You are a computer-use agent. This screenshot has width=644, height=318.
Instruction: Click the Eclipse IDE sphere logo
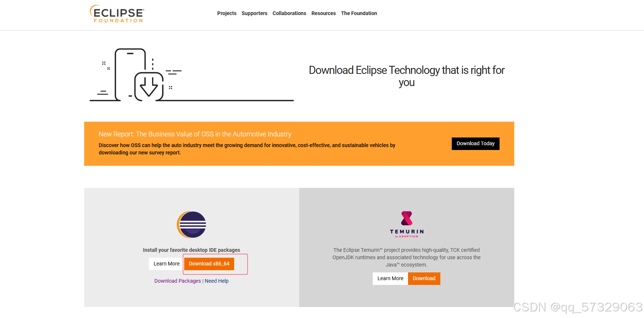[192, 225]
